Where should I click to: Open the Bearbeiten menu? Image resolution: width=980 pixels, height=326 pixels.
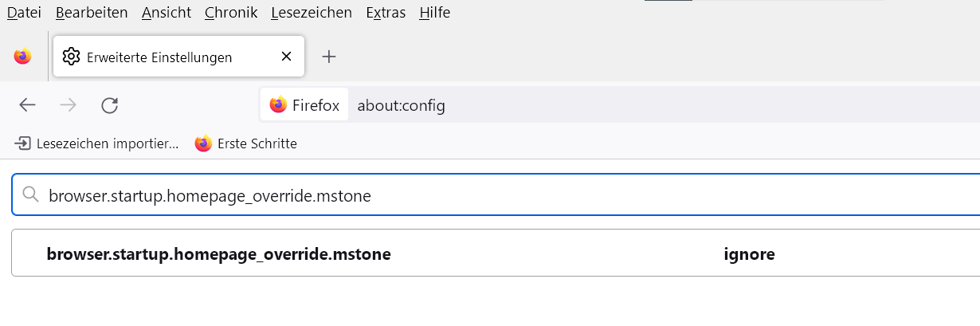click(92, 13)
